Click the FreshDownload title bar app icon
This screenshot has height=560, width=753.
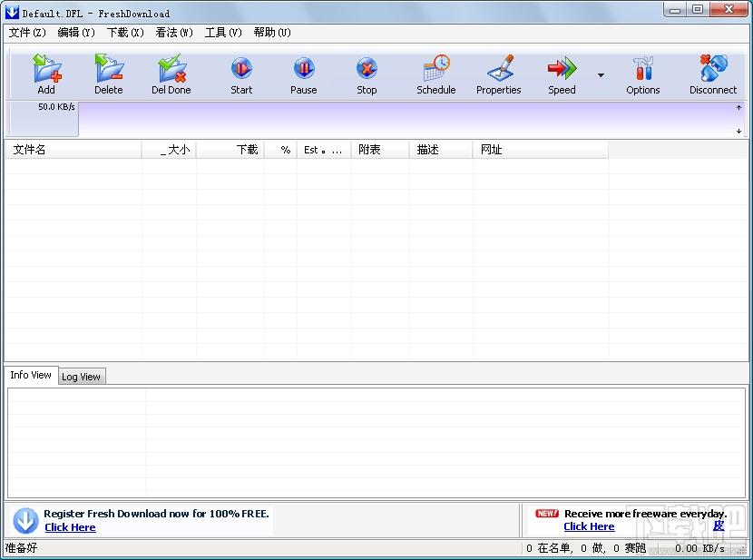point(12,13)
